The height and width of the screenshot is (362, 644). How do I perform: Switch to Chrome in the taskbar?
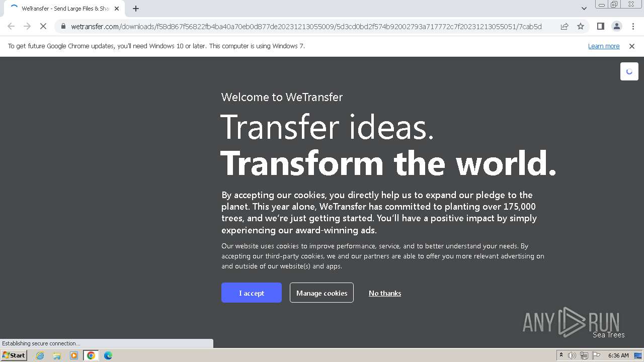[x=91, y=355]
